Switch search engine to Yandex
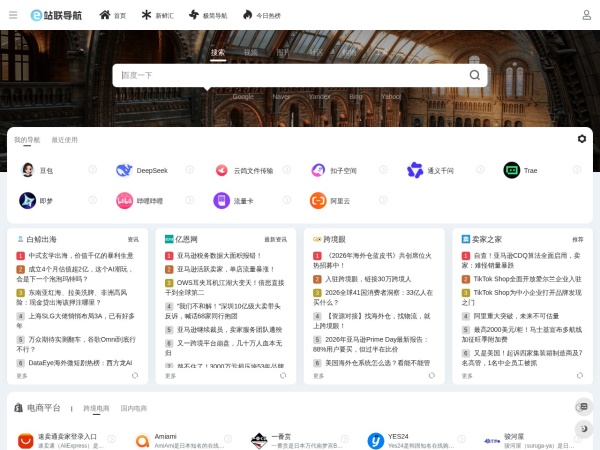The image size is (600, 450). (320, 96)
